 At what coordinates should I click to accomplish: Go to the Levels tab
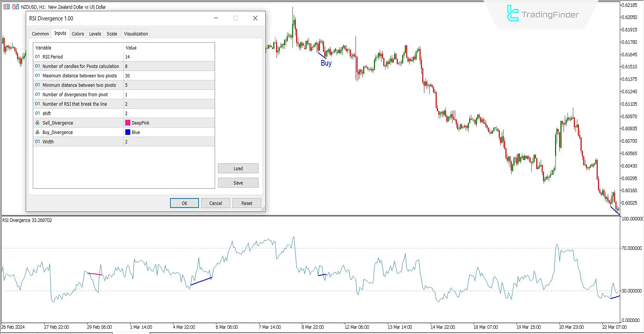pyautogui.click(x=95, y=34)
